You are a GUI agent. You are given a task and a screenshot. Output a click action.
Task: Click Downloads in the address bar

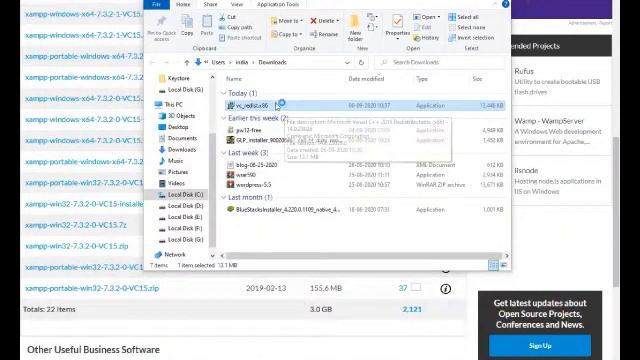pyautogui.click(x=272, y=62)
